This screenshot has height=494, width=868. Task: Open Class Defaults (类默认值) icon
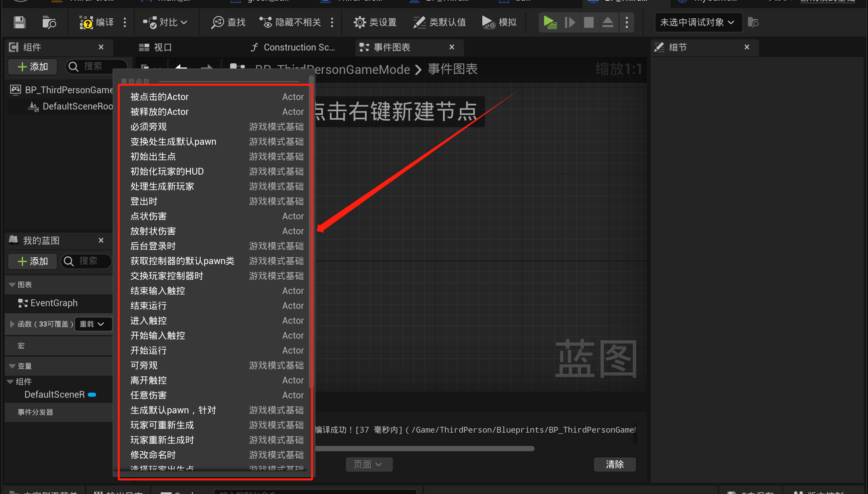click(x=419, y=22)
